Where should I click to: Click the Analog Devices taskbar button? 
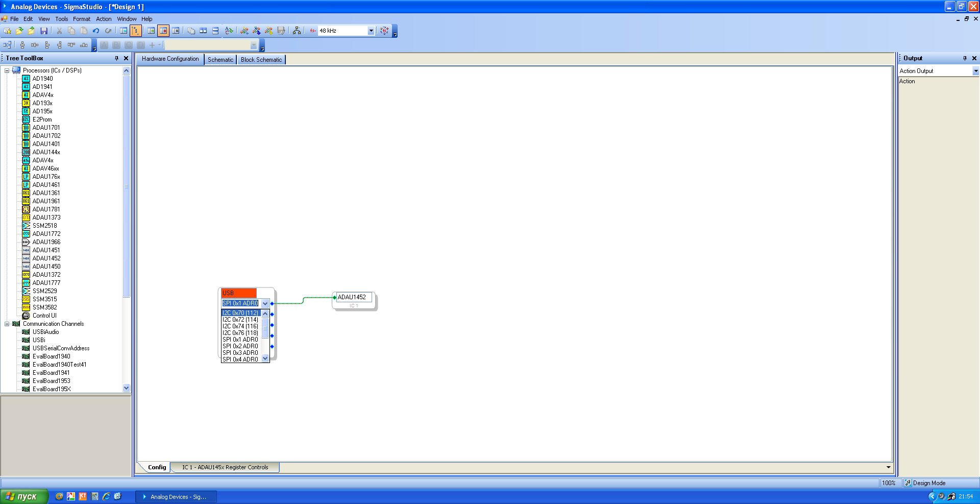click(176, 497)
